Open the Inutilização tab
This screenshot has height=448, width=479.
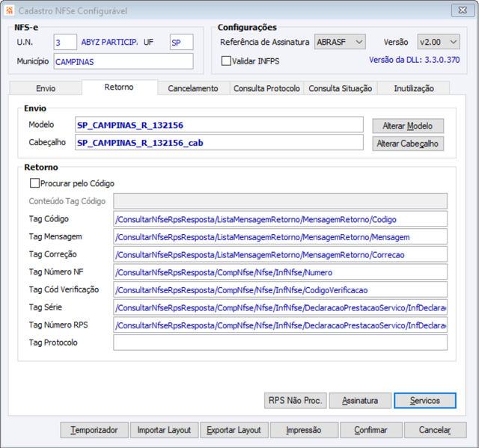point(414,88)
